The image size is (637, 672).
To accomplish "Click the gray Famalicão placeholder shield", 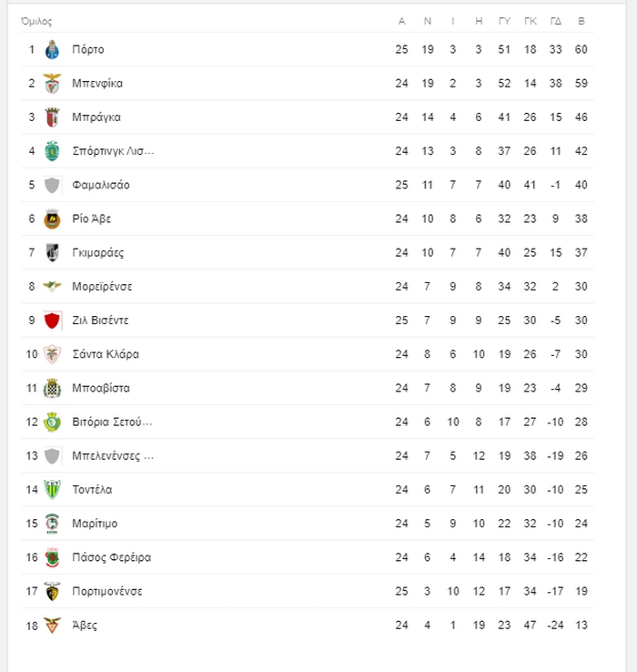I will tap(52, 185).
